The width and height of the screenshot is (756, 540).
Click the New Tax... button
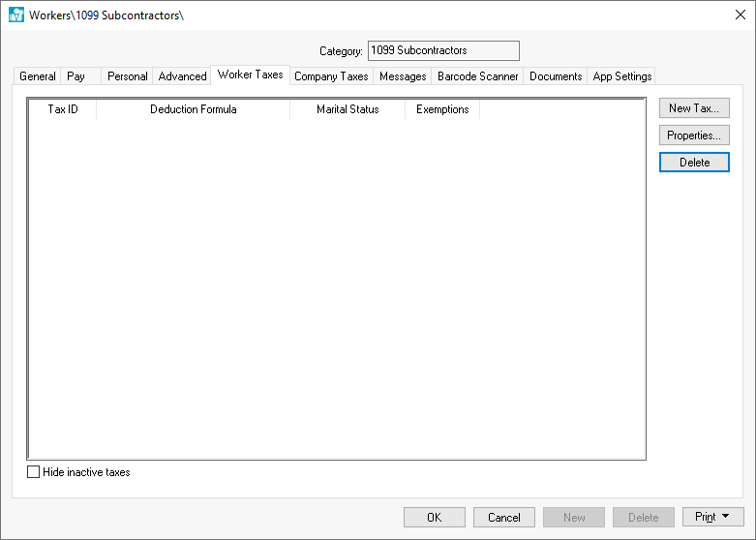point(693,108)
